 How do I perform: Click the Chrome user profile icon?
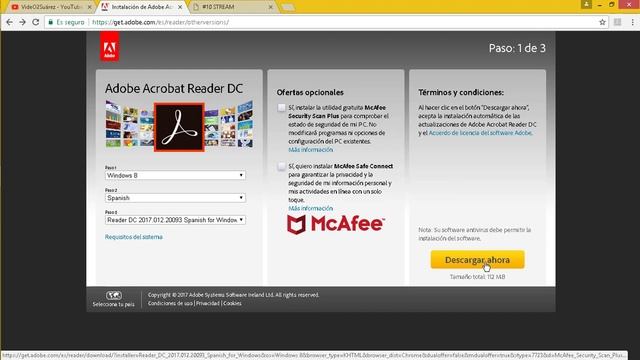(x=587, y=4)
